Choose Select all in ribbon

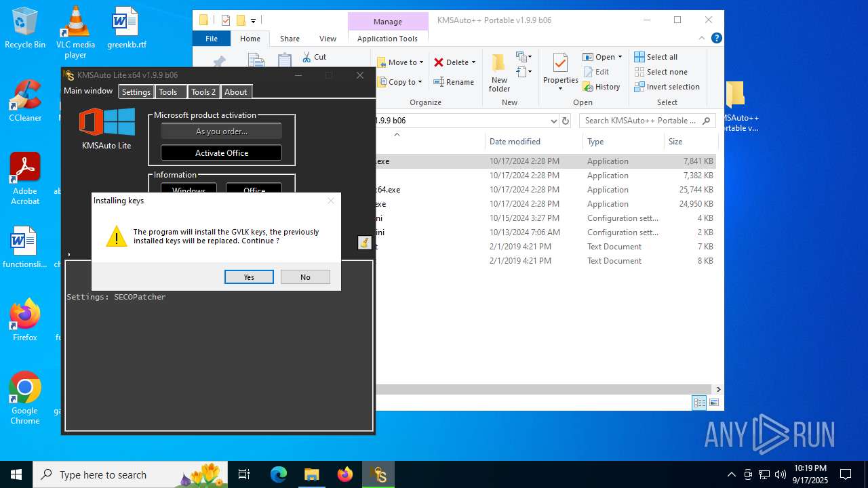pyautogui.click(x=656, y=57)
